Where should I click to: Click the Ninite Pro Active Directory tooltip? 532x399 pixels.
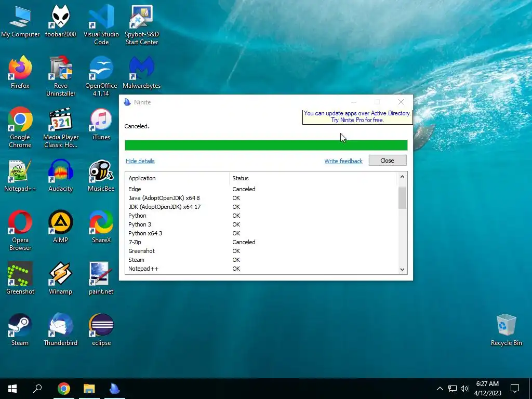357,117
